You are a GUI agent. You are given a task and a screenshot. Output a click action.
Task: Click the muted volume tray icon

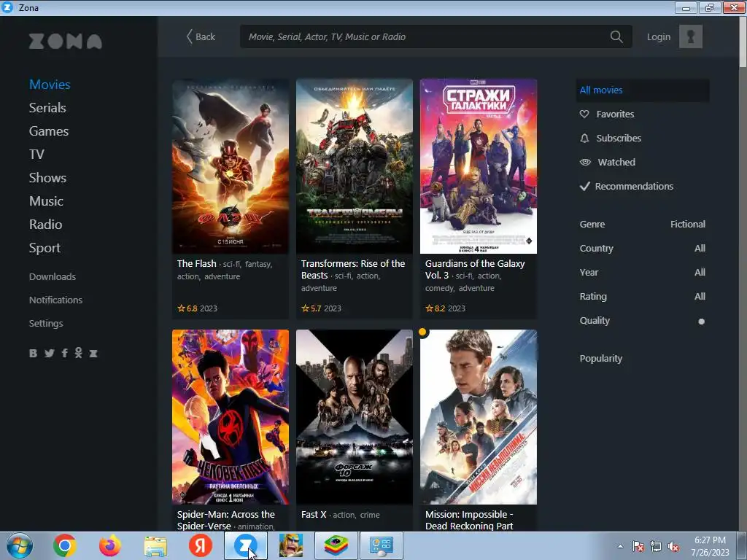coord(673,547)
